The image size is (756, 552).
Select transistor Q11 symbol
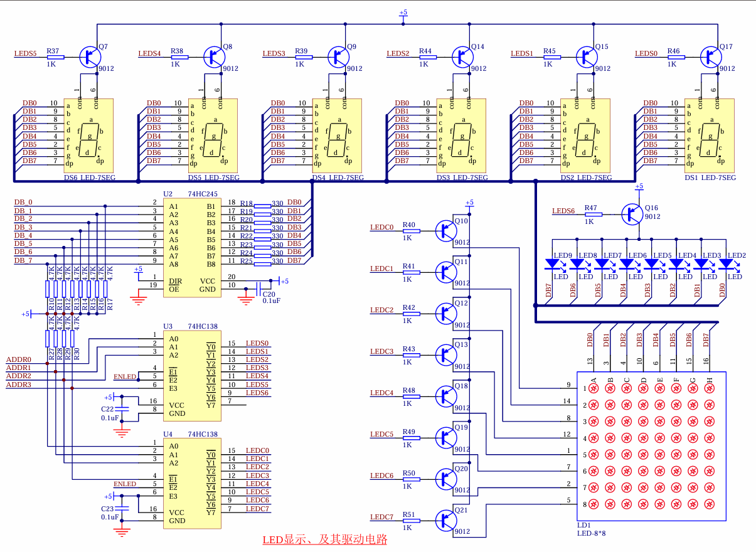pyautogui.click(x=446, y=272)
